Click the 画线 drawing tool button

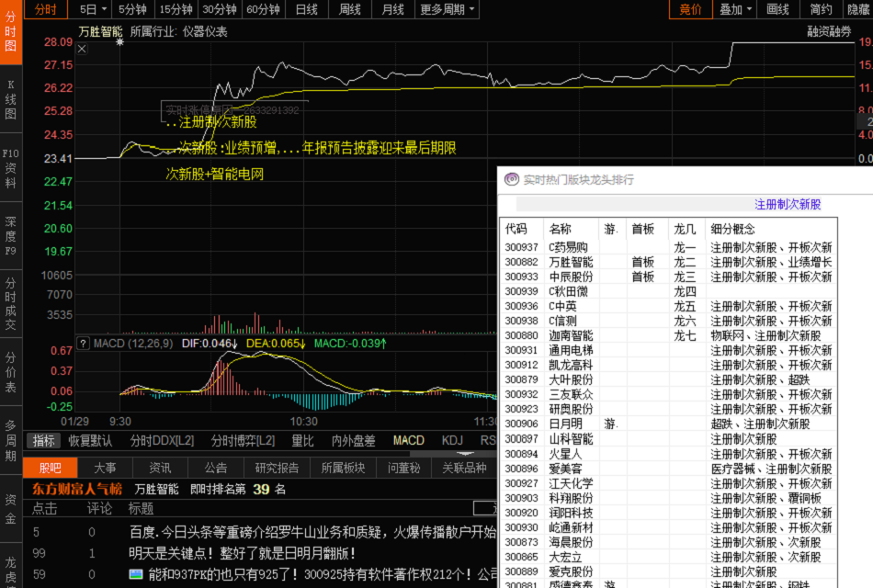tap(777, 9)
